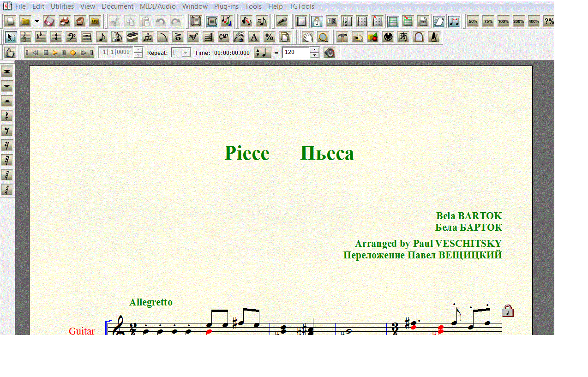Click the Print icon in toolbar

point(65,21)
